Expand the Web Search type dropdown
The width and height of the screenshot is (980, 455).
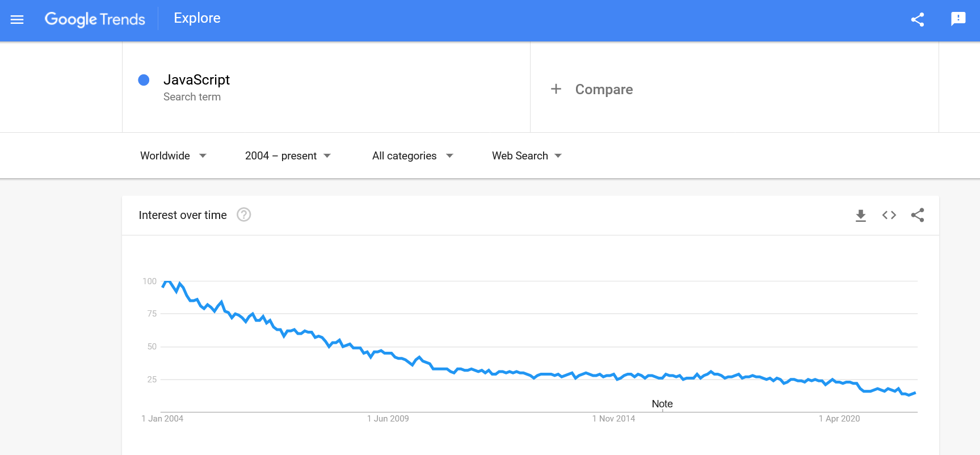tap(527, 156)
